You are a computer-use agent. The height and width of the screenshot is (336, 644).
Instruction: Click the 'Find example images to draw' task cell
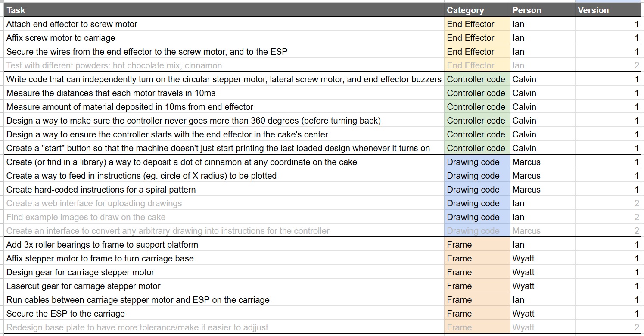click(x=224, y=217)
